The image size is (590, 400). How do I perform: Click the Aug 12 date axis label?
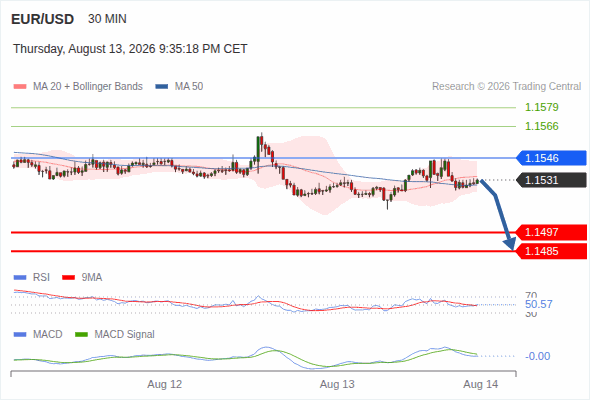click(164, 384)
